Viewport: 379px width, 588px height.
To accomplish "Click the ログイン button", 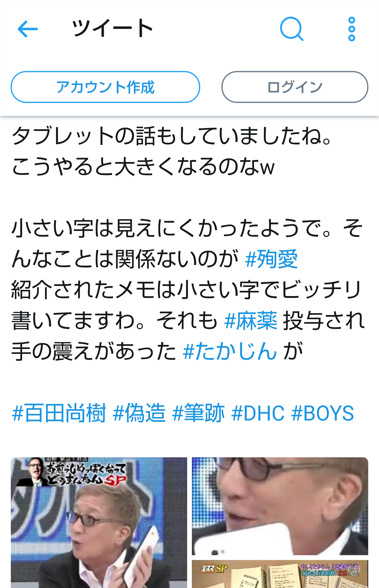I will click(295, 87).
